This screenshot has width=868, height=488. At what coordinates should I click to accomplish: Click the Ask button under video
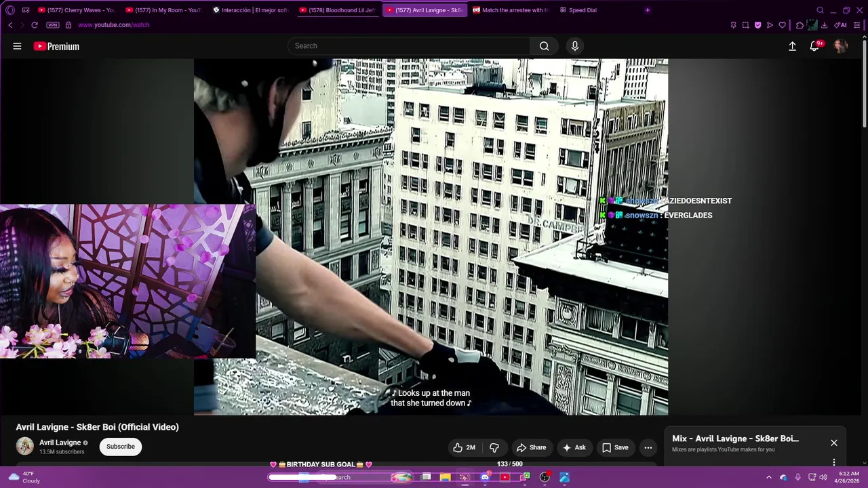574,447
